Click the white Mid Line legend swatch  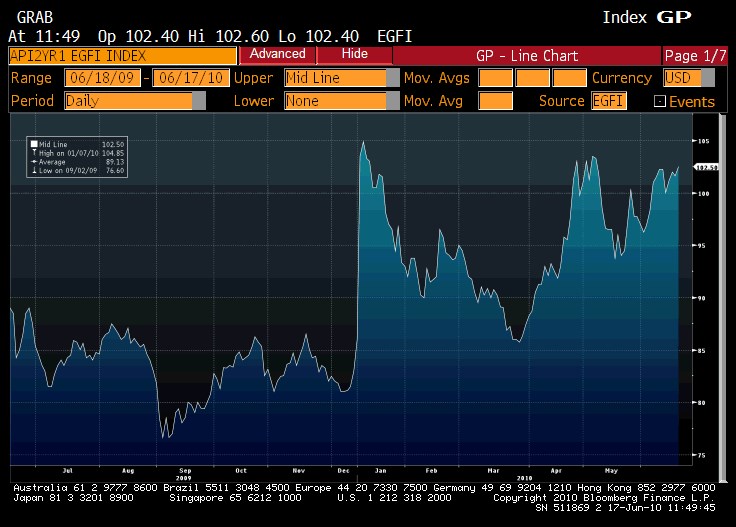[33, 144]
